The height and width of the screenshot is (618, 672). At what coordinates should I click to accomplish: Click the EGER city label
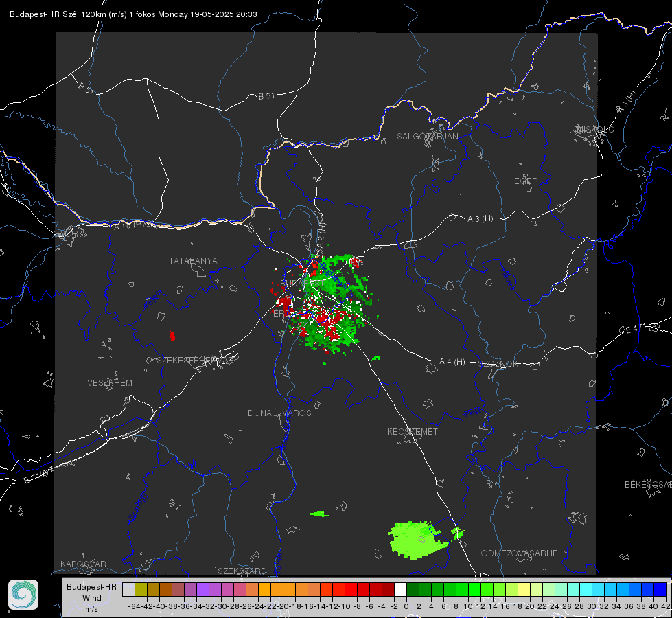pos(526,181)
